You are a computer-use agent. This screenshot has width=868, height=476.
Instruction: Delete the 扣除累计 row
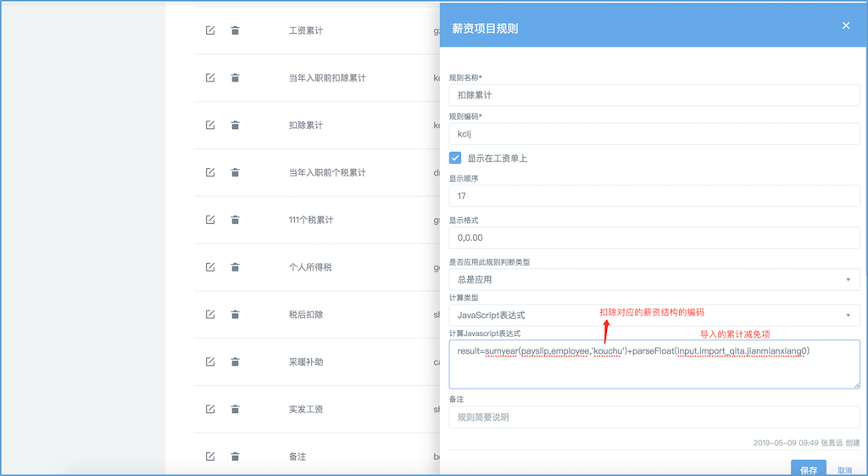tap(236, 126)
